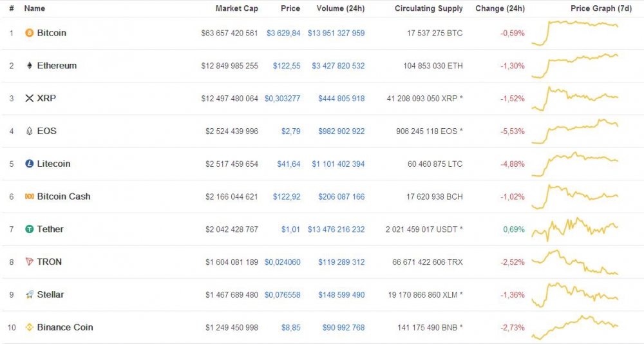Click Litecoin price $41,64
Viewport: 644px width, 344px height.
click(289, 164)
